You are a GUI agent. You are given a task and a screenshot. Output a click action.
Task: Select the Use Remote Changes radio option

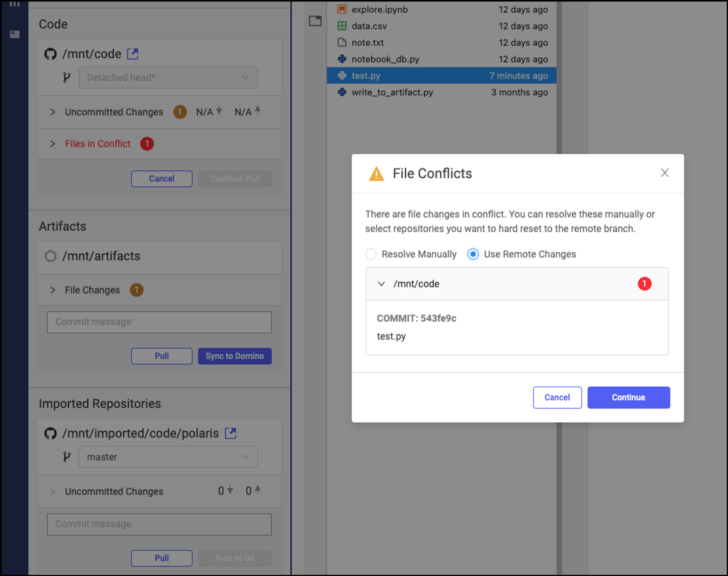point(473,254)
